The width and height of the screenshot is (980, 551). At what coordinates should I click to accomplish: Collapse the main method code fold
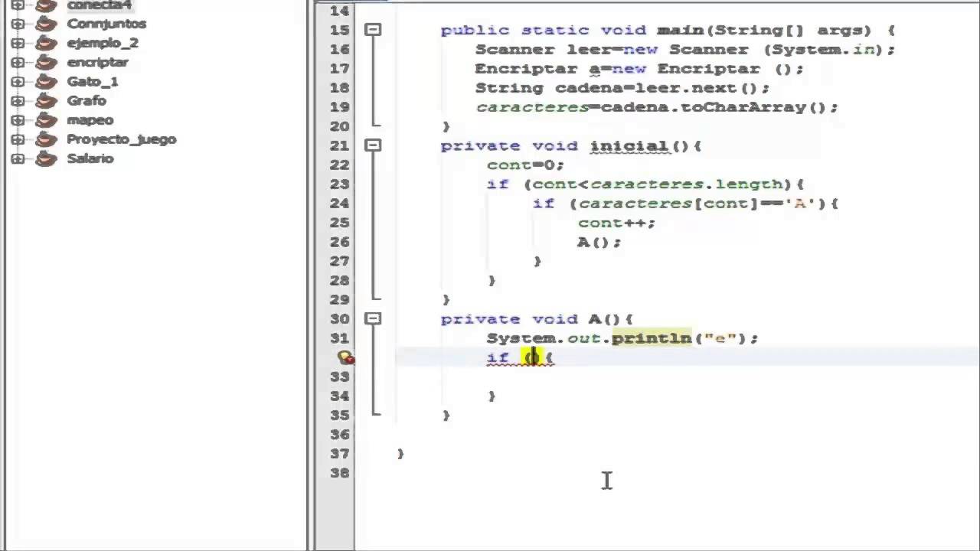click(373, 30)
